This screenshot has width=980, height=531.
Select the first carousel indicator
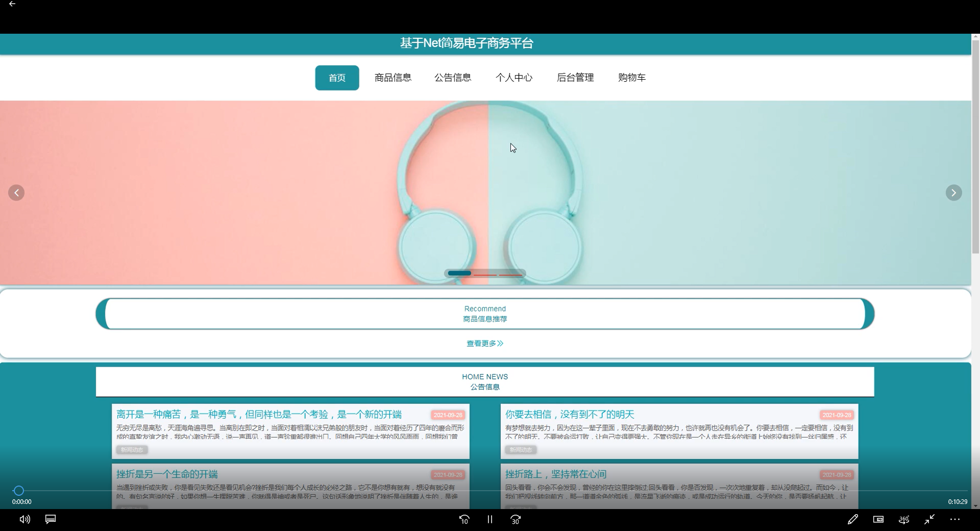(459, 273)
